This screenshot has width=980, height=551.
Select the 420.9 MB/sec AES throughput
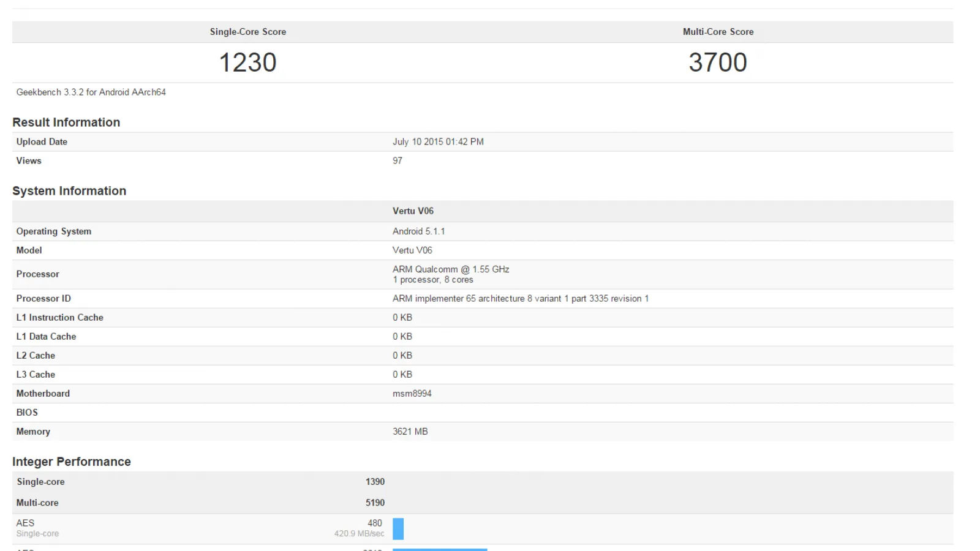point(359,534)
